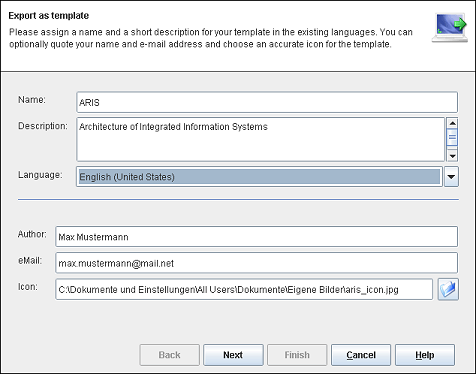Click the folder browse icon for Icon path
Viewport: 476px width, 374px height.
448,289
